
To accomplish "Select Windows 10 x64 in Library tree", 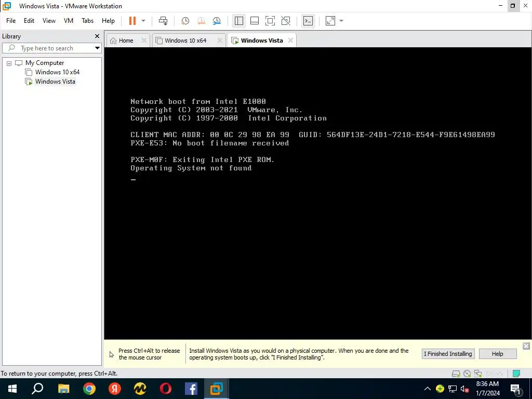I will click(57, 72).
